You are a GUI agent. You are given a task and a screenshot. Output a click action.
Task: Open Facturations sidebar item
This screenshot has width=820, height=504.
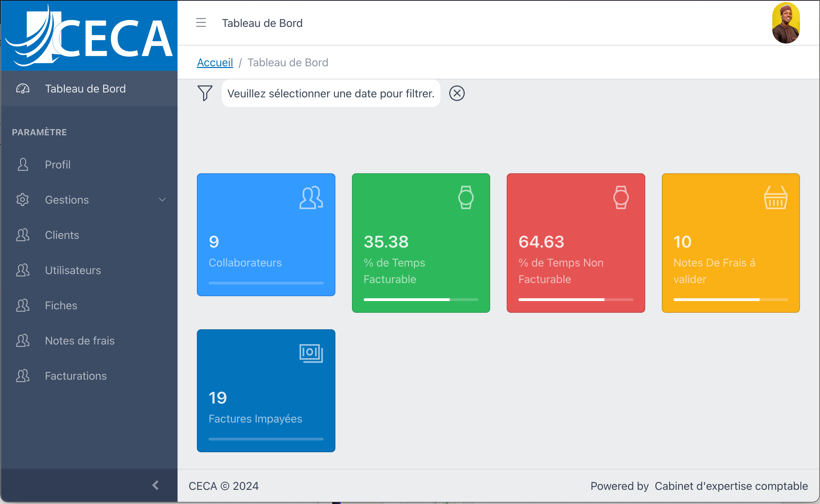[76, 376]
